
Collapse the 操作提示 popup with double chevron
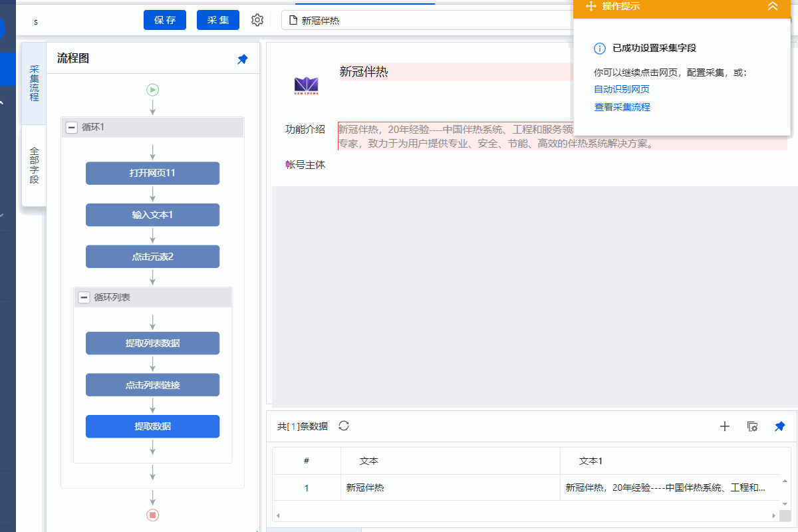[772, 6]
